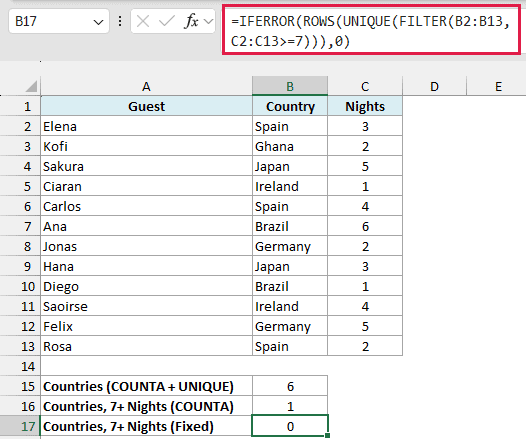526x439 pixels.
Task: Select row 17 header
Action: tap(20, 426)
